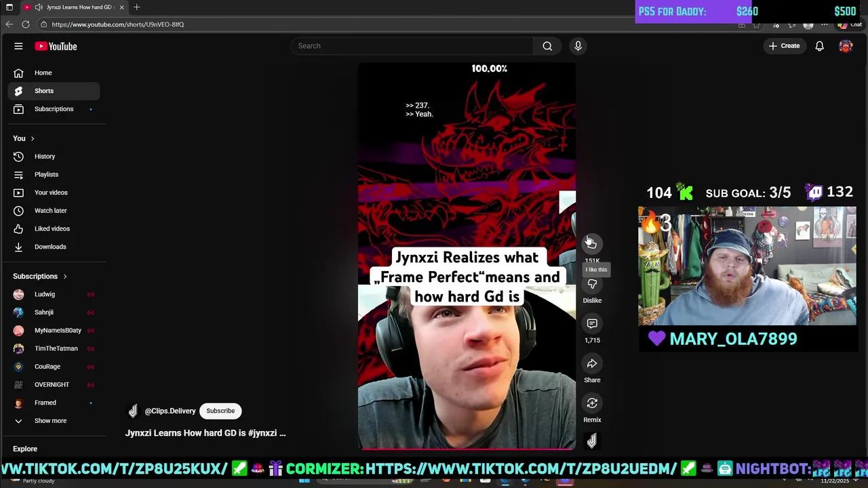The image size is (868, 488).
Task: Expand the You section
Action: point(24,138)
